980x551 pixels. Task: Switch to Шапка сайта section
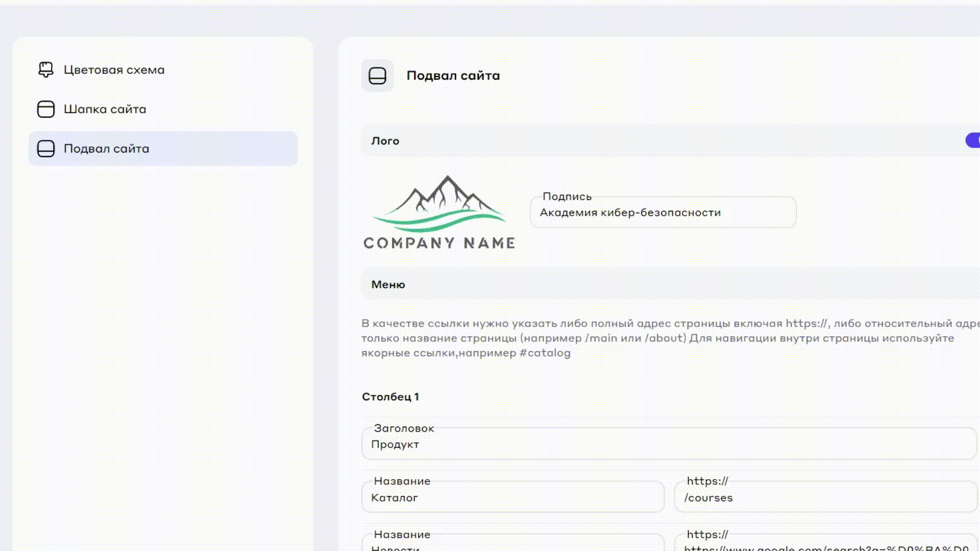pyautogui.click(x=105, y=109)
